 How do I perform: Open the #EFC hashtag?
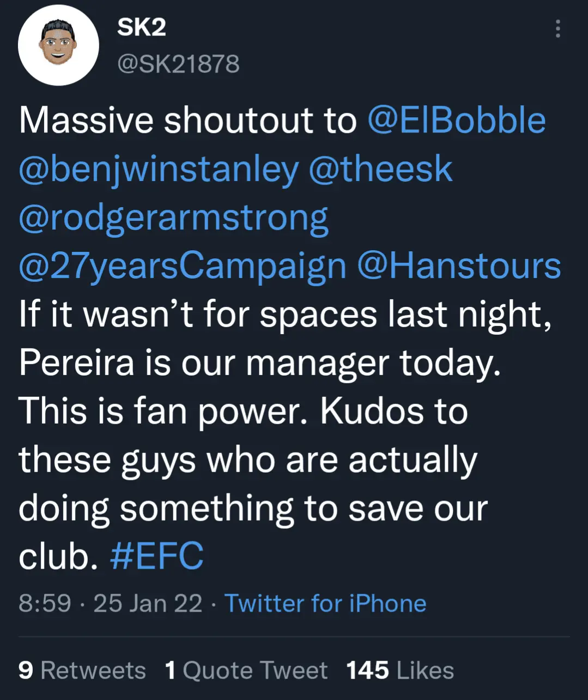pyautogui.click(x=156, y=557)
